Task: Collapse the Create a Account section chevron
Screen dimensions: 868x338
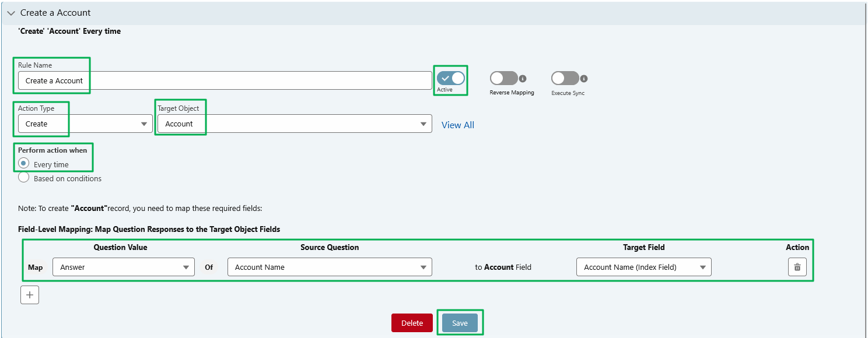Action: coord(10,13)
